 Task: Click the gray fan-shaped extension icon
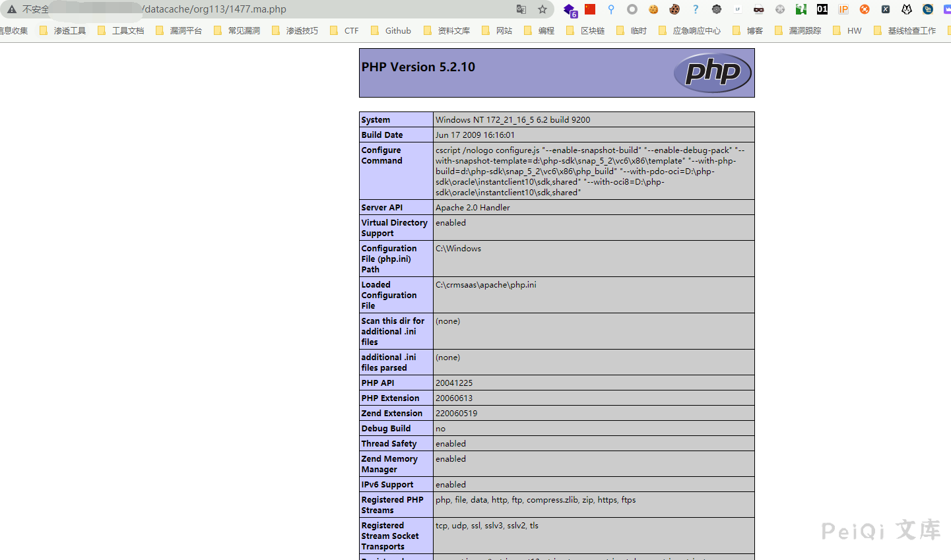tap(780, 9)
